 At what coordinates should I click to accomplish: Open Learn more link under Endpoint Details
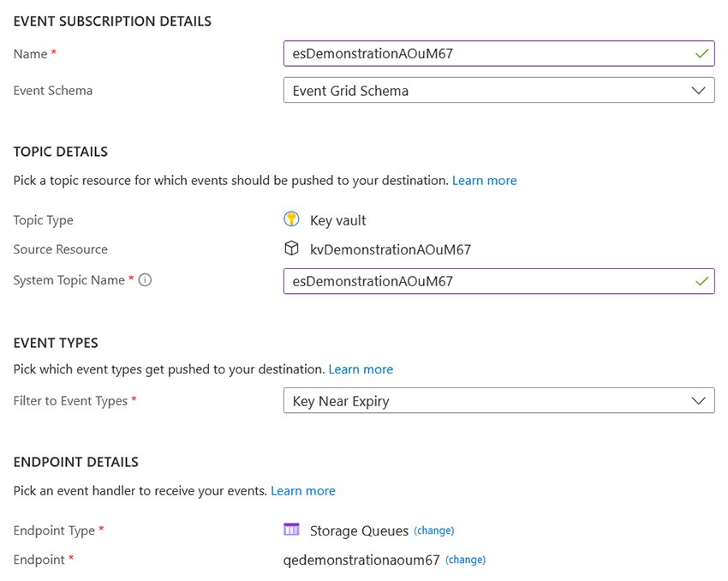(302, 491)
